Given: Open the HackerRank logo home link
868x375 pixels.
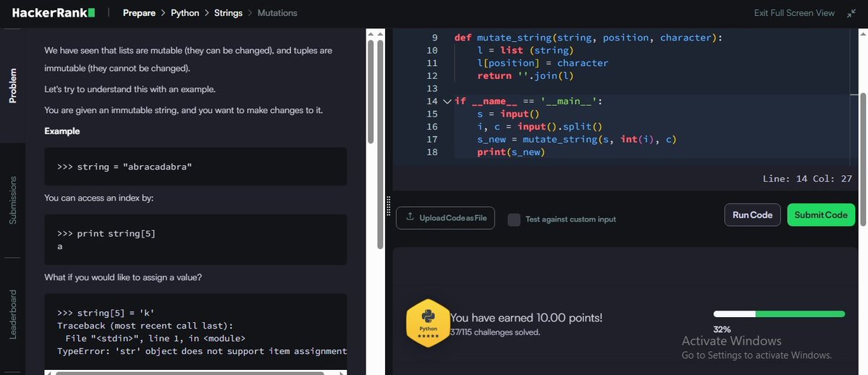Looking at the screenshot, I should 53,13.
